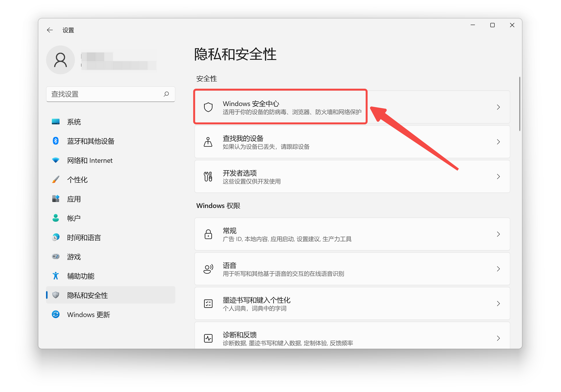Viewport: 561px width, 392px height.
Task: Click the Wi-Fi icon beside 网络和 Internet
Action: coord(56,160)
